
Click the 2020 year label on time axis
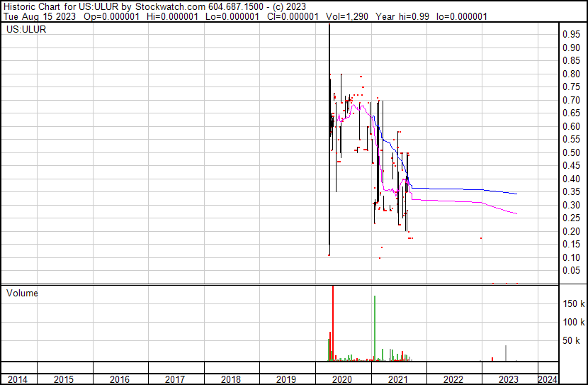[x=342, y=379]
